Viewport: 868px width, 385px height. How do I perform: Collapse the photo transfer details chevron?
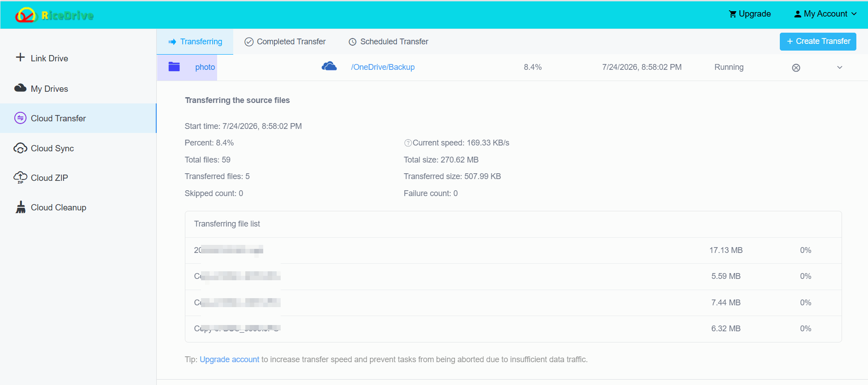pos(840,68)
